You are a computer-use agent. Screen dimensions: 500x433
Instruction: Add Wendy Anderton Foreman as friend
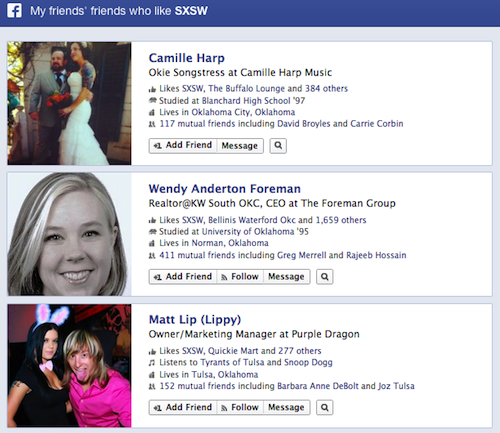[183, 277]
